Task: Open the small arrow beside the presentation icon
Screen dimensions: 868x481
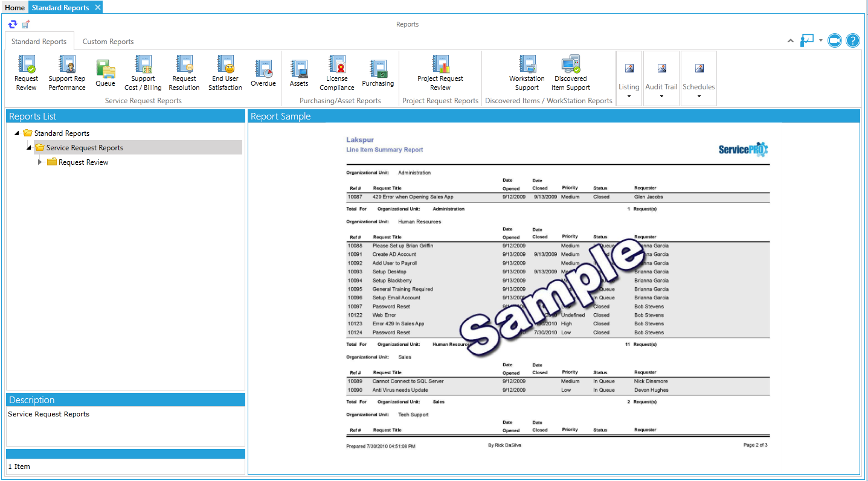Action: click(x=821, y=40)
